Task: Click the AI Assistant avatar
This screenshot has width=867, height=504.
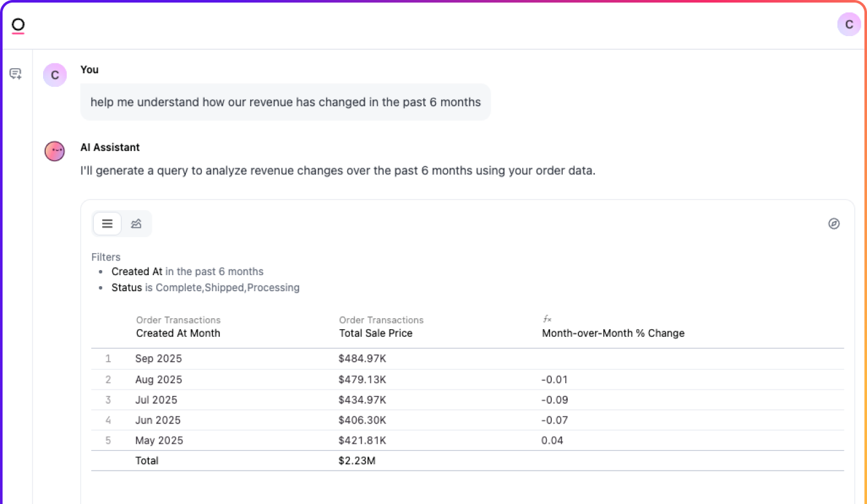Action: pos(55,152)
